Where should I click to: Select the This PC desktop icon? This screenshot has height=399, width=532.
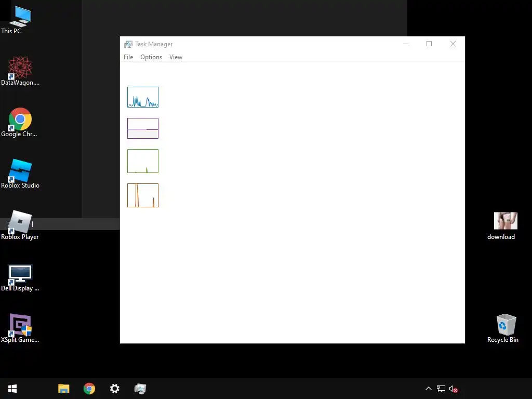click(x=20, y=20)
